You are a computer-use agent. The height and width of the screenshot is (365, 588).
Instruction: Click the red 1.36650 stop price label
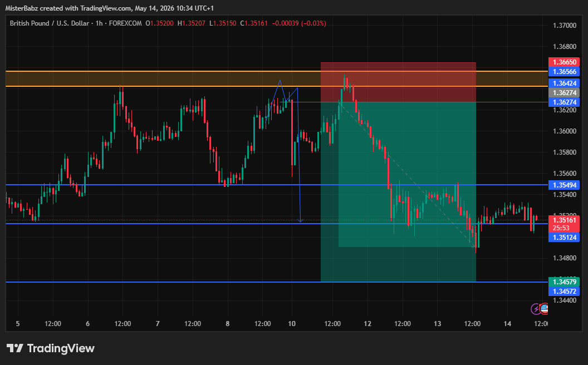point(564,62)
